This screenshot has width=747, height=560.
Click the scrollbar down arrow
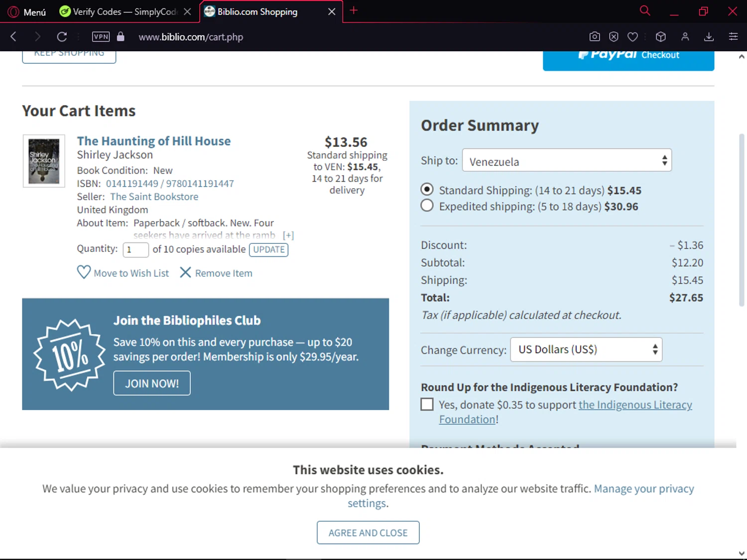742,554
